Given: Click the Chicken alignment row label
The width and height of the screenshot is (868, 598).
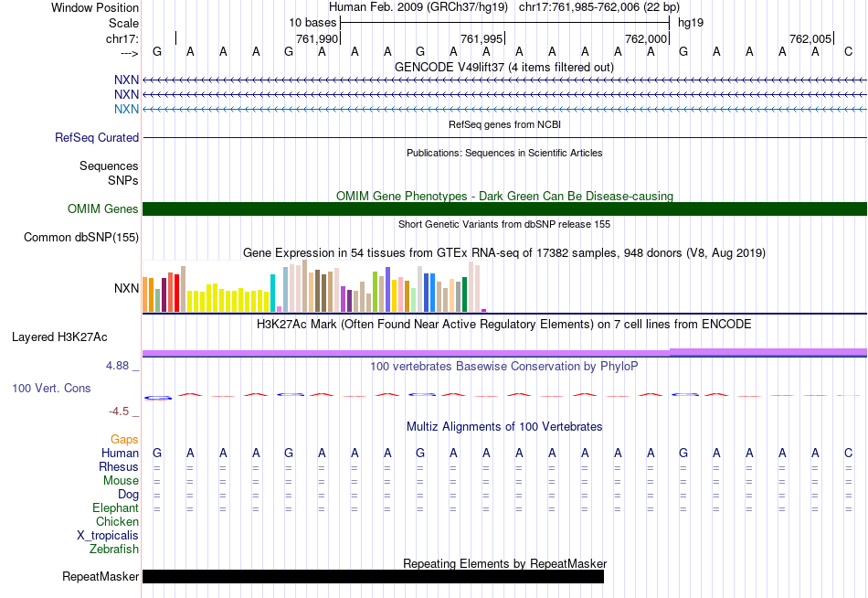Looking at the screenshot, I should coord(117,522).
